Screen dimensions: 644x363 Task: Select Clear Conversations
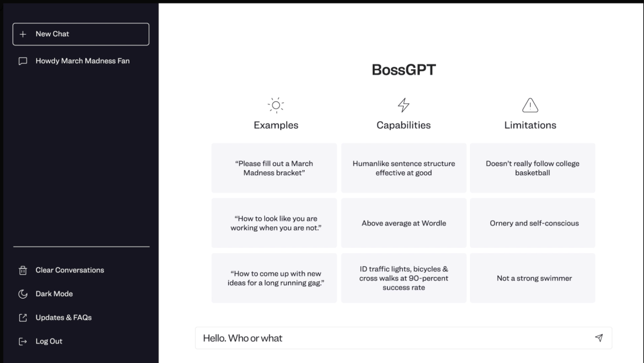pyautogui.click(x=70, y=270)
